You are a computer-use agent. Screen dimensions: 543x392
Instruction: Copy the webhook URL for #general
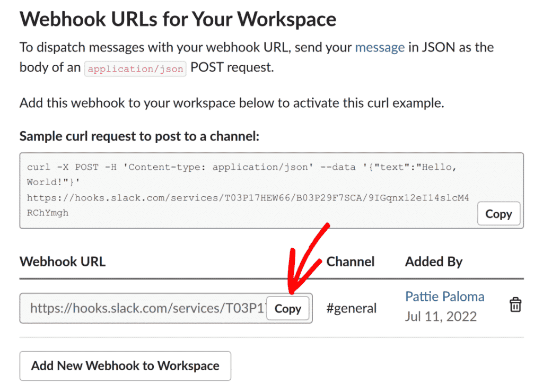(x=288, y=309)
